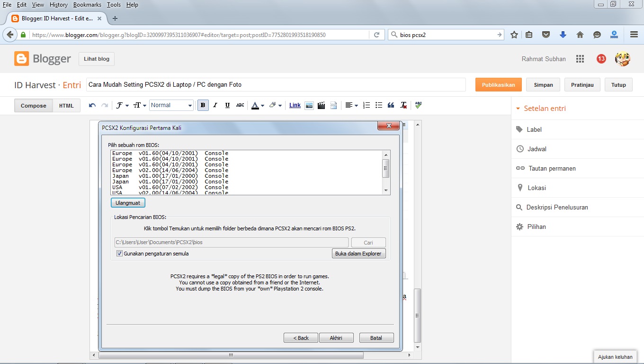The width and height of the screenshot is (644, 364).
Task: Toggle underline formatting
Action: tap(227, 105)
